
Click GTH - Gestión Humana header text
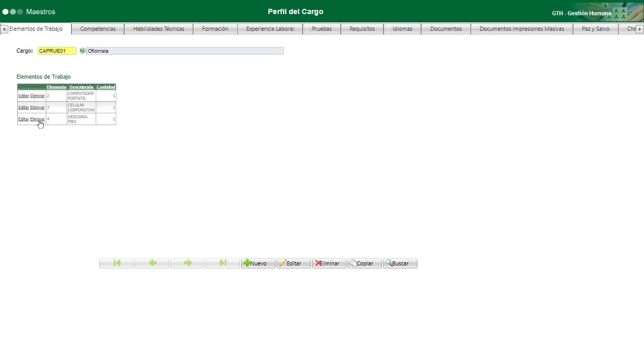[x=581, y=13]
